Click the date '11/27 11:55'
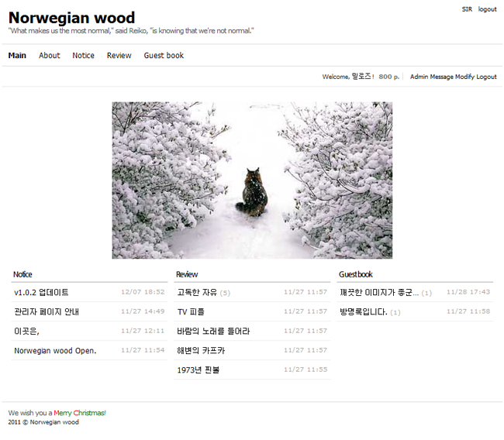Screen dimensions: 504x440 (x=306, y=370)
